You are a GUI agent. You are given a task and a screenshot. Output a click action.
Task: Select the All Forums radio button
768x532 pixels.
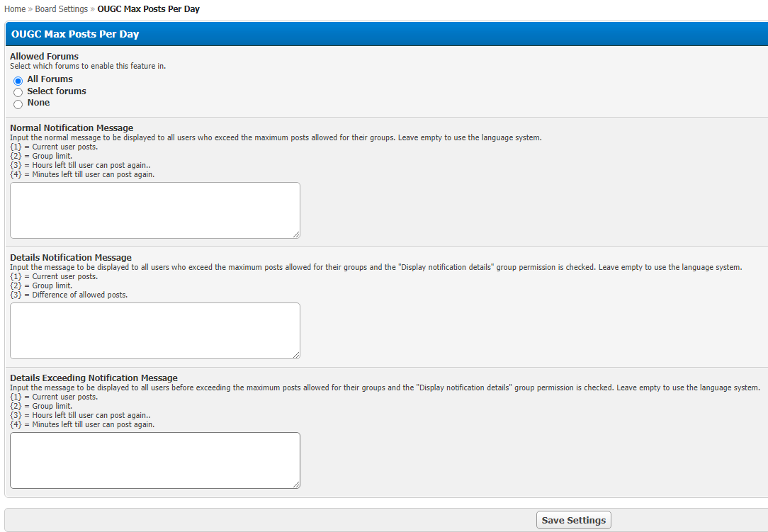[x=18, y=81]
